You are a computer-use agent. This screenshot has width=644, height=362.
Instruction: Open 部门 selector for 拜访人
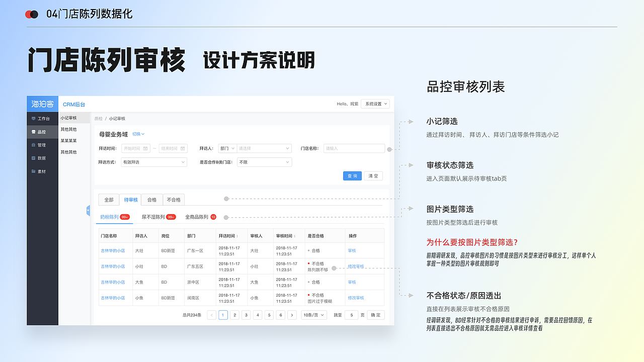(227, 148)
